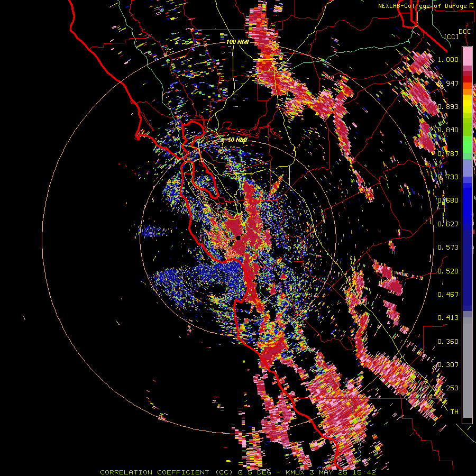Select the 0.573 scale value
Screen dimensions: 476x476
click(x=448, y=247)
